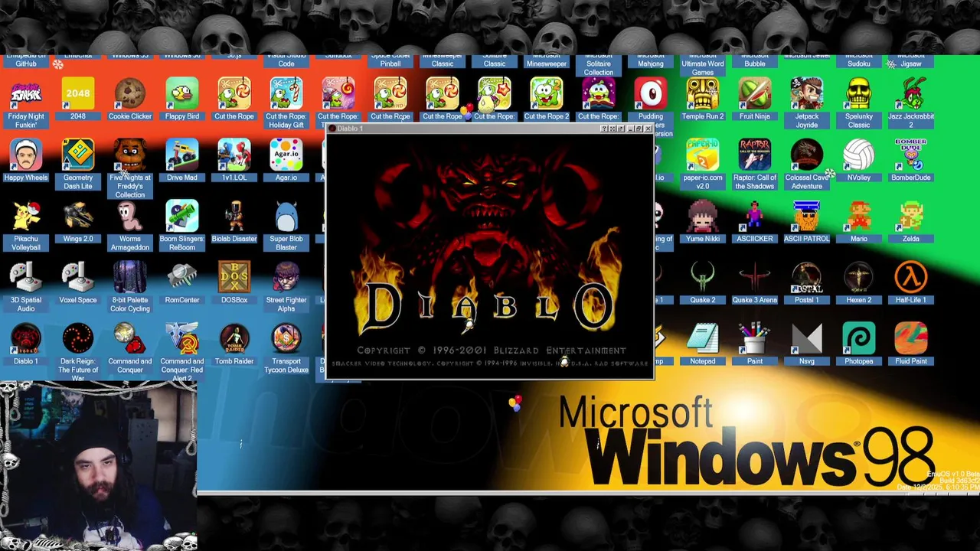Image resolution: width=980 pixels, height=551 pixels.
Task: Open Cut the Rope: Holiday Gift icon
Action: coord(286,94)
